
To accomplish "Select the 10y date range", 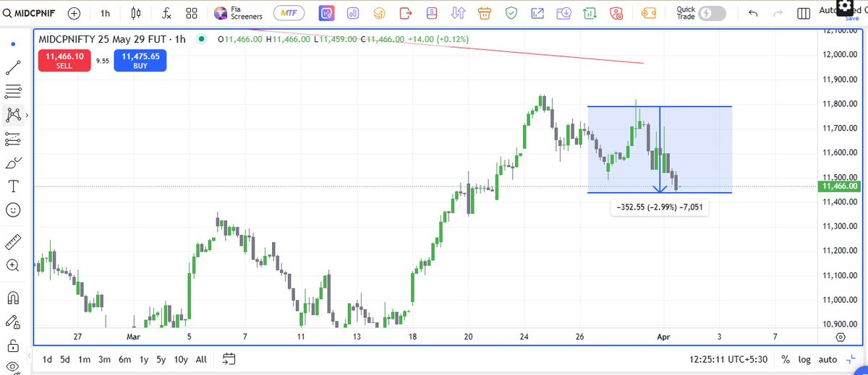I will pyautogui.click(x=181, y=359).
